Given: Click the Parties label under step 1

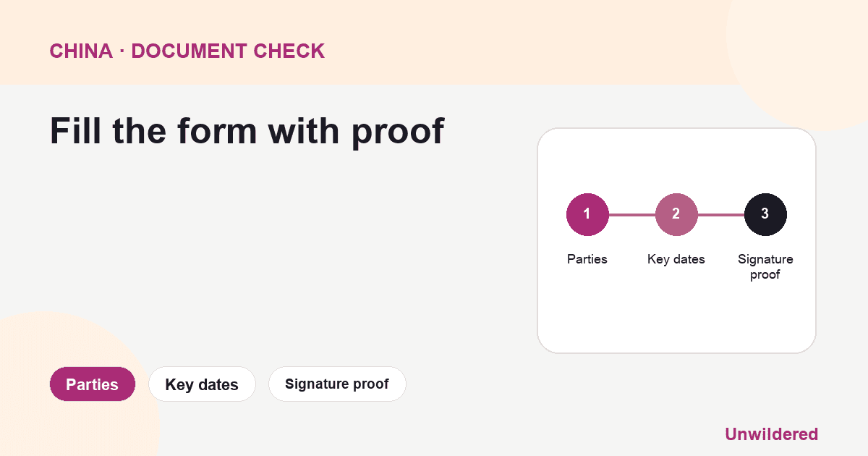Looking at the screenshot, I should pos(587,259).
